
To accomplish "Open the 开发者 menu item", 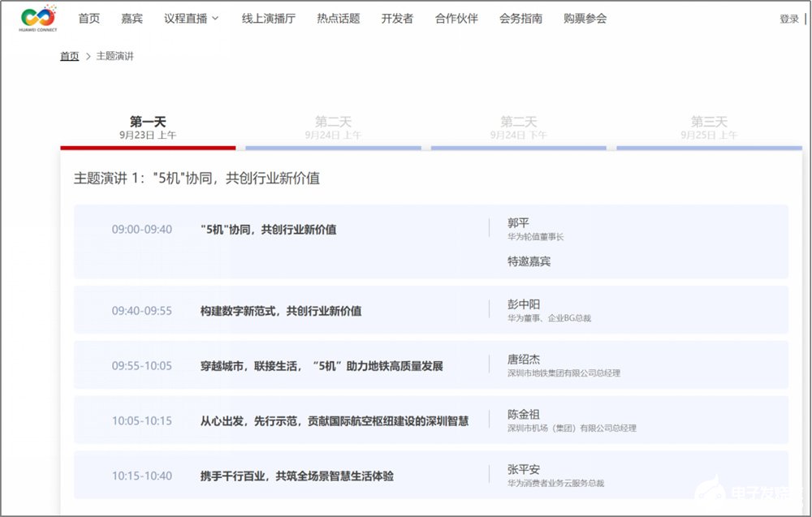I will [x=397, y=19].
